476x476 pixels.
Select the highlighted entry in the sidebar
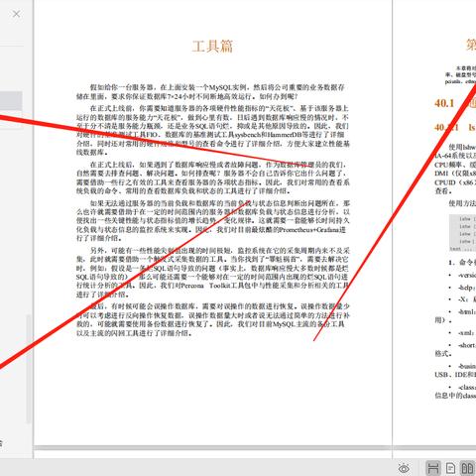coord(11,101)
